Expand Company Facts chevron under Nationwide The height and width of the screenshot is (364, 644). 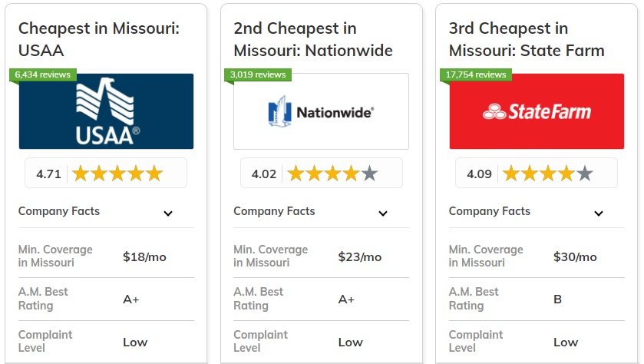[x=383, y=213]
